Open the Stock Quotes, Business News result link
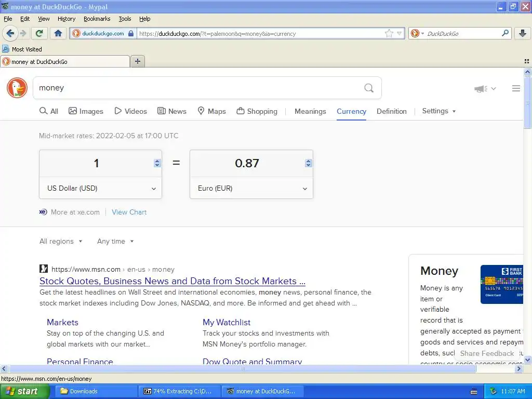The image size is (532, 399). 172,281
